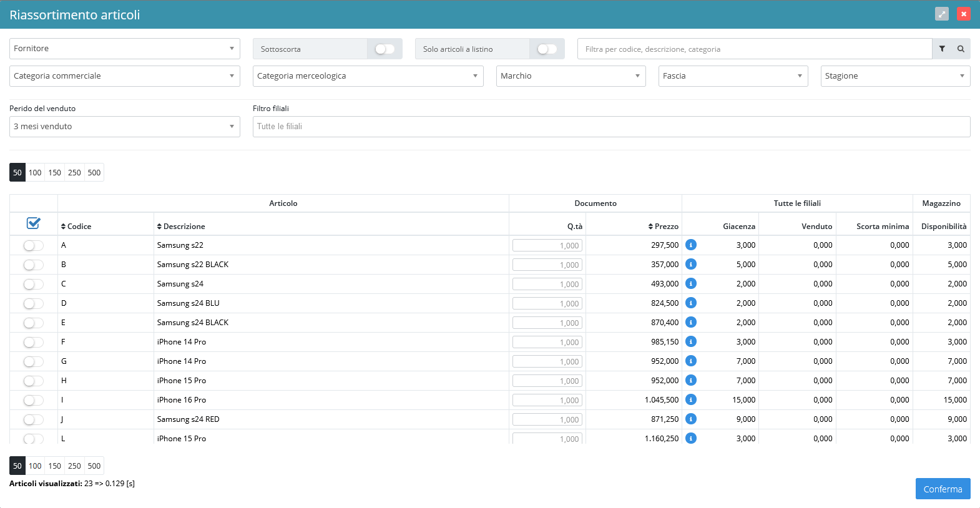Click price 985,150 cell
The height and width of the screenshot is (508, 980).
tap(665, 342)
